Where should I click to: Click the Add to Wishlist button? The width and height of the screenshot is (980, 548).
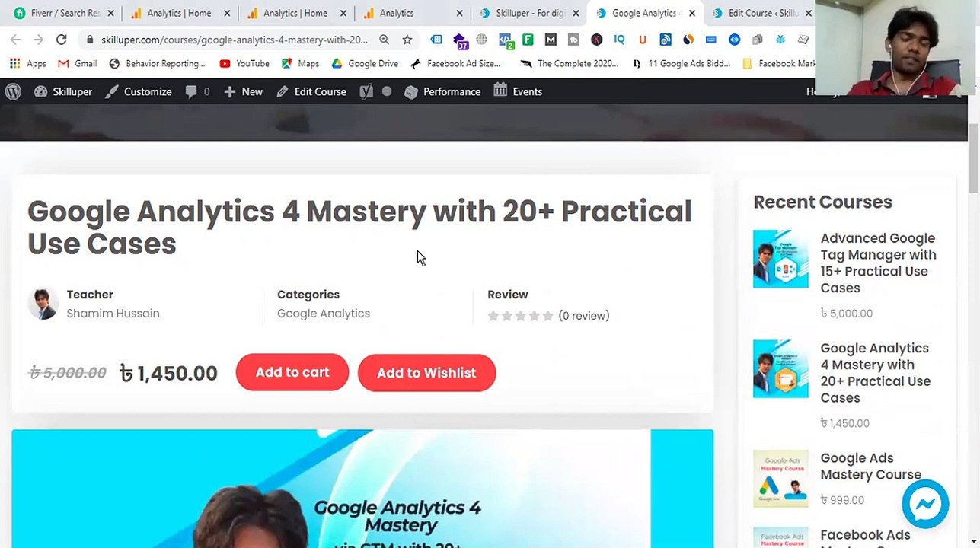(426, 372)
